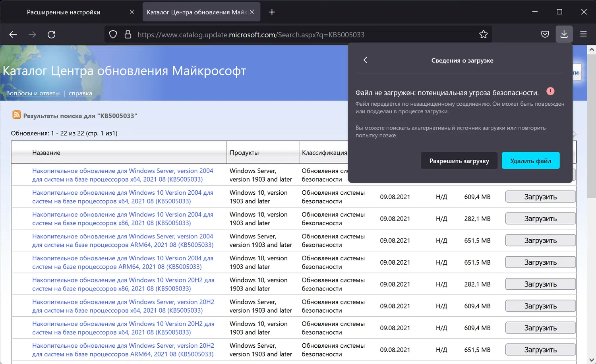This screenshot has height=364, width=596.
Task: Click the red warning icon in download panel
Action: point(550,91)
